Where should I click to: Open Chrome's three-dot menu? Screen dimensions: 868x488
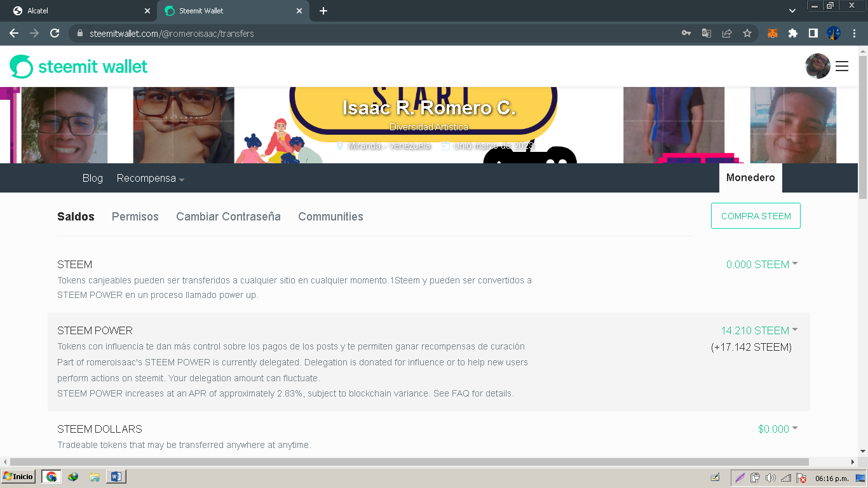pyautogui.click(x=855, y=33)
